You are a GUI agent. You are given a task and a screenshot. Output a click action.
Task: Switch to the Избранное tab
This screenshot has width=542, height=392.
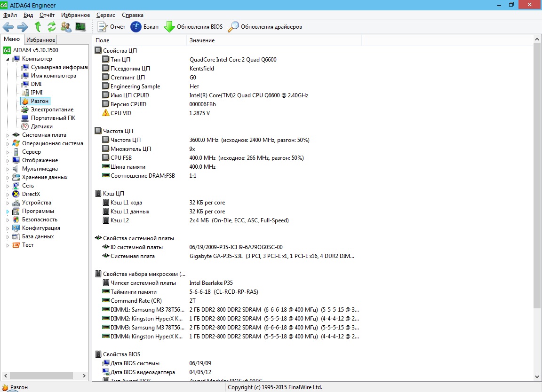(x=41, y=40)
